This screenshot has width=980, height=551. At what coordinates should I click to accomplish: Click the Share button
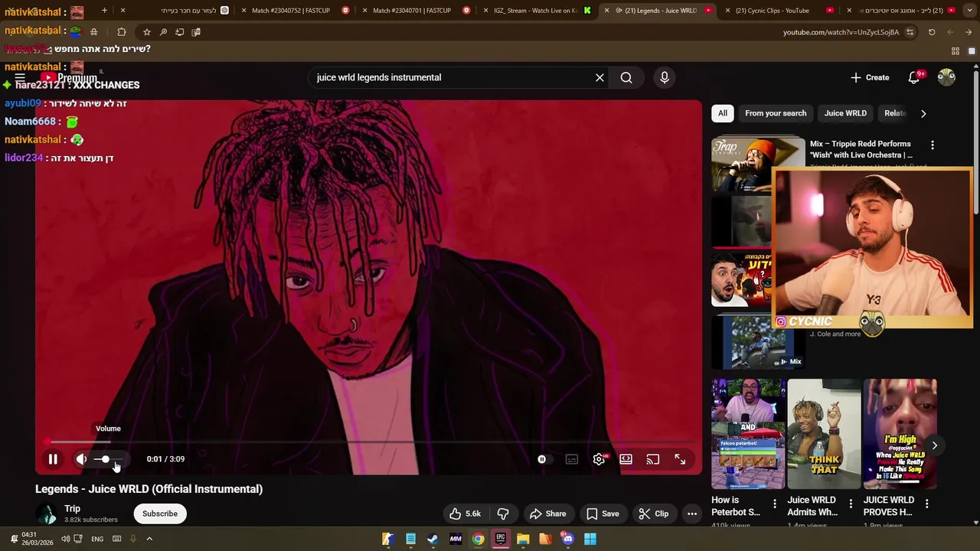click(x=548, y=514)
